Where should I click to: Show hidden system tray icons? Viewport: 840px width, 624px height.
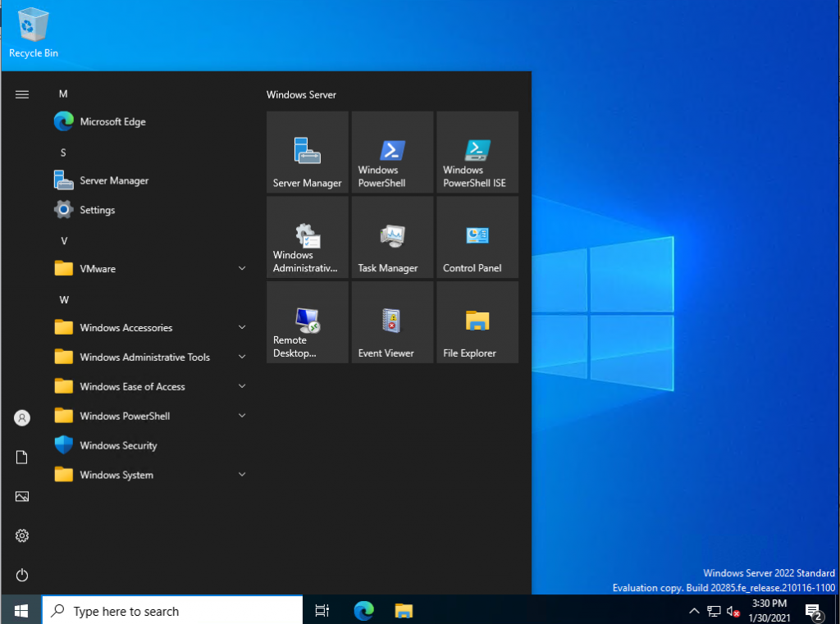point(694,611)
